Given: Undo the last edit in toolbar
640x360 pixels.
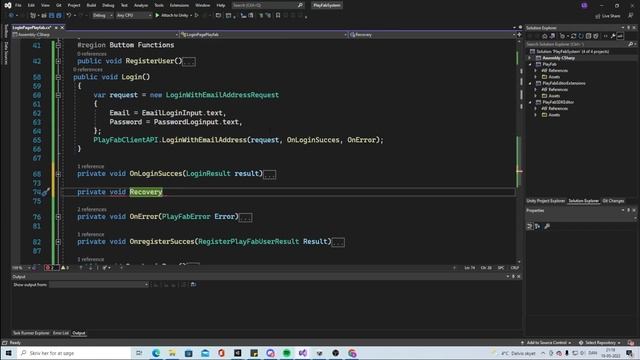Looking at the screenshot, I should [x=69, y=16].
